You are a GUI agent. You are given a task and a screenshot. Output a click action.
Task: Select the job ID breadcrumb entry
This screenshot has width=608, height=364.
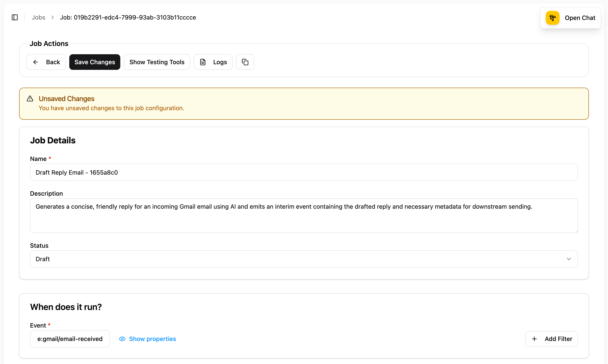click(x=128, y=17)
